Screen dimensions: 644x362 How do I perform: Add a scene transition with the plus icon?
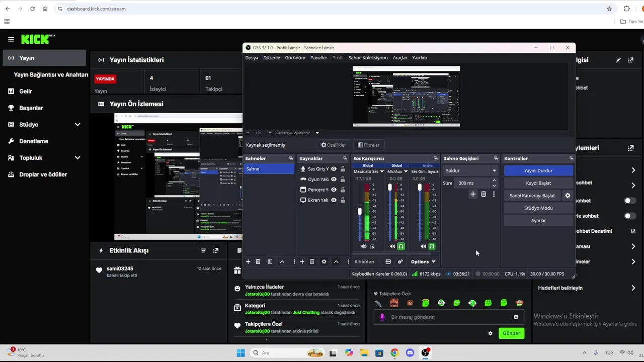click(473, 194)
